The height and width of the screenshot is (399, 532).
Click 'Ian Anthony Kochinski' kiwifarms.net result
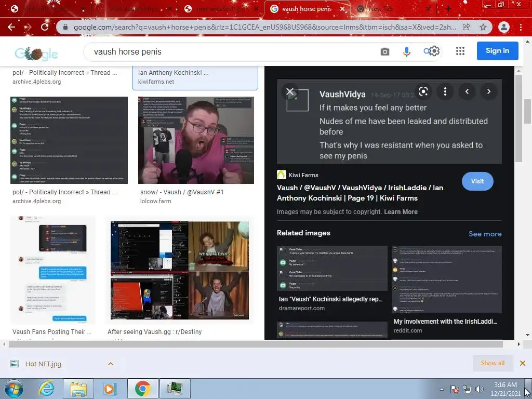coord(195,77)
